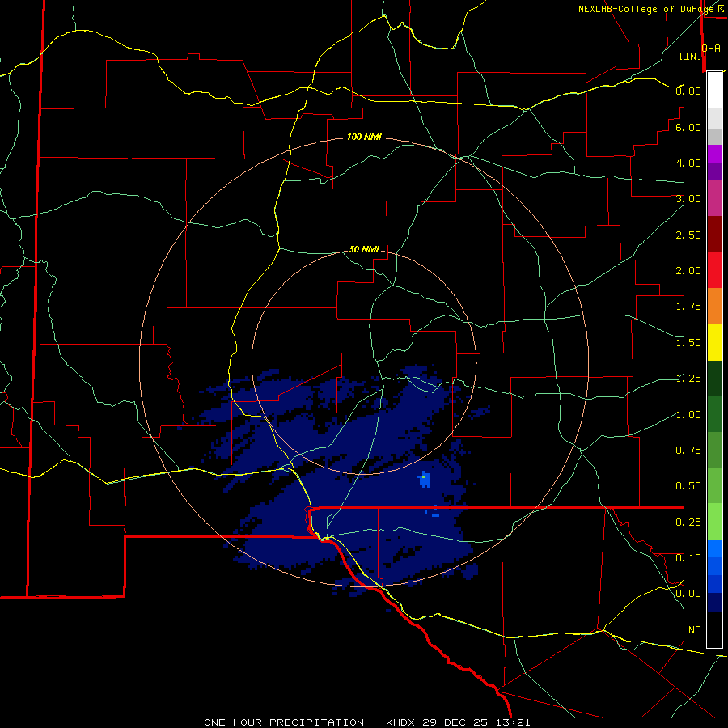The width and height of the screenshot is (728, 728).
Task: Select the black ND swatch at scale bottom
Action: pyautogui.click(x=714, y=629)
